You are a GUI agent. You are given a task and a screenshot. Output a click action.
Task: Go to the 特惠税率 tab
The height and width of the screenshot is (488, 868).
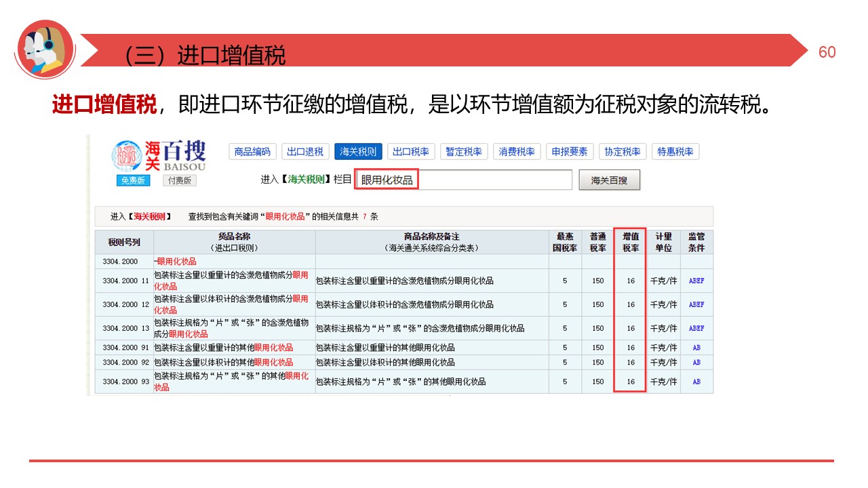(x=675, y=152)
